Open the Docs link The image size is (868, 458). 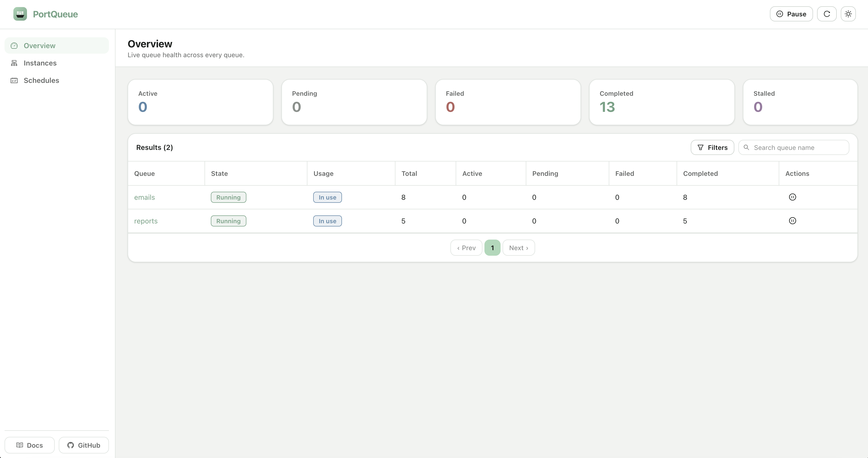(x=30, y=445)
